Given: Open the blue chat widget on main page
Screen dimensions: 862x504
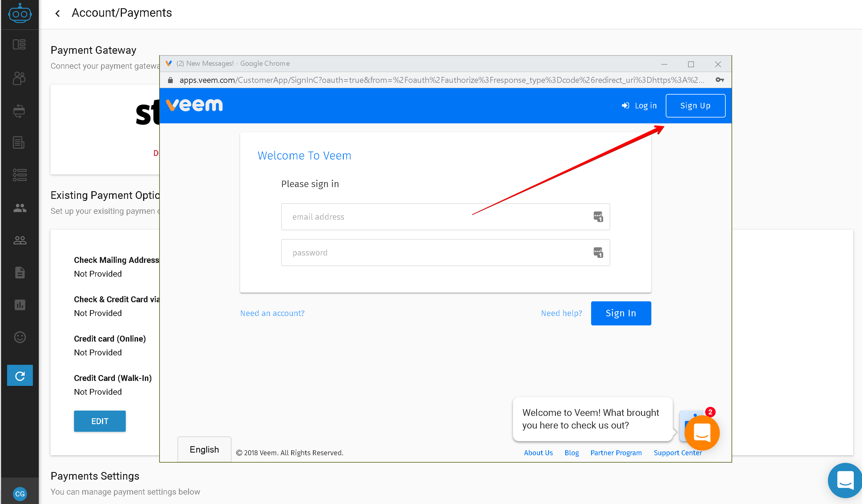Looking at the screenshot, I should (845, 481).
